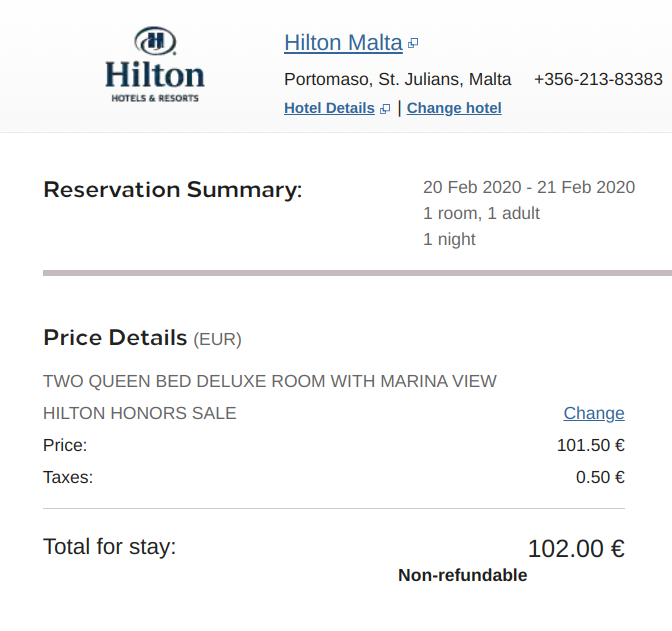
Task: Click external-link icon beside Hotel Details
Action: 385,109
